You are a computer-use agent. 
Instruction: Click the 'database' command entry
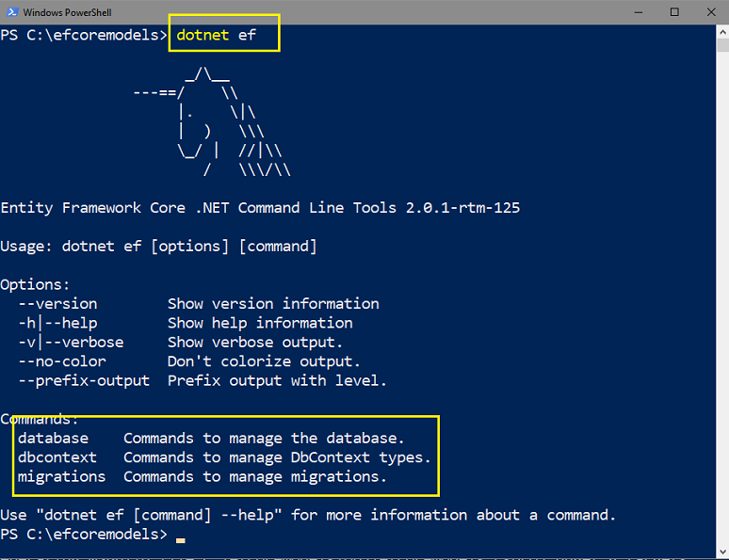[53, 439]
